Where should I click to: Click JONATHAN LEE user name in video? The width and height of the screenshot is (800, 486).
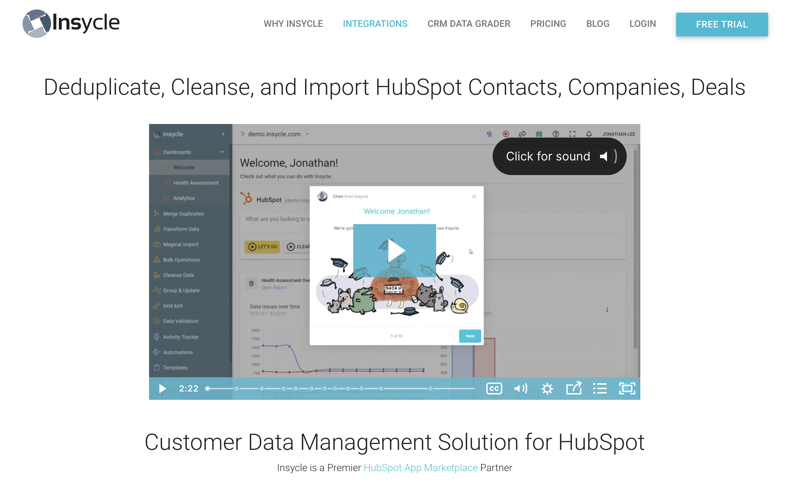click(618, 134)
